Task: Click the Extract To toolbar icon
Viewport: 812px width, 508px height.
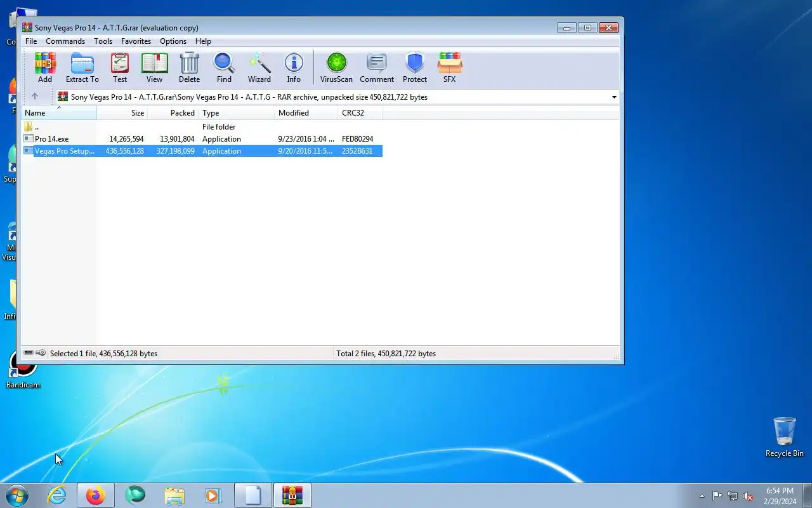Action: (x=82, y=67)
